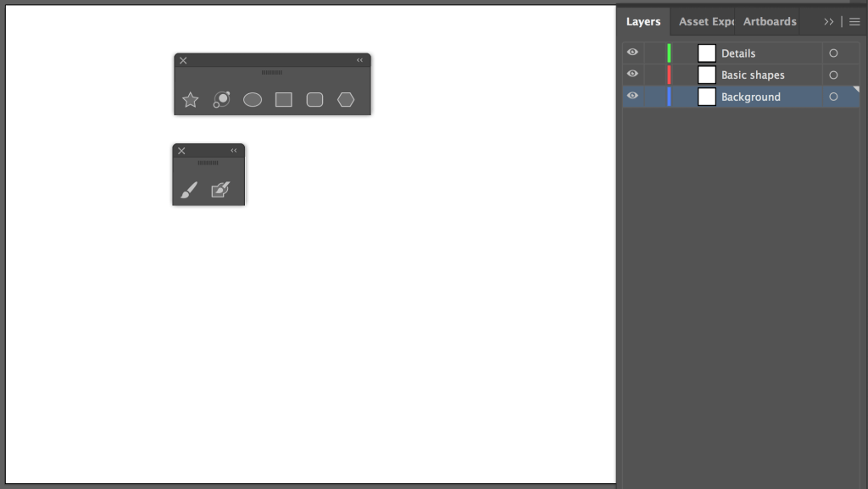
Task: Open the Layers panel hamburger menu
Action: 854,21
